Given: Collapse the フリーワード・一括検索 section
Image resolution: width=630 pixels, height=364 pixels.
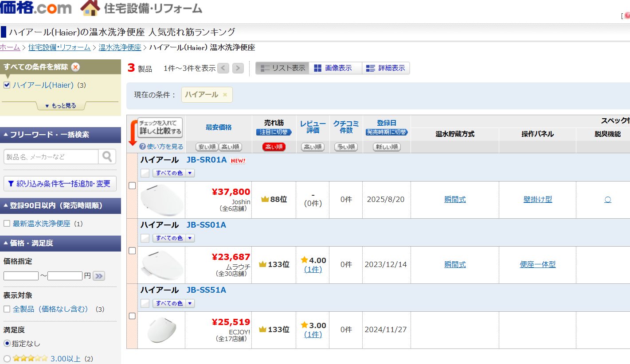Looking at the screenshot, I should pyautogui.click(x=60, y=135).
